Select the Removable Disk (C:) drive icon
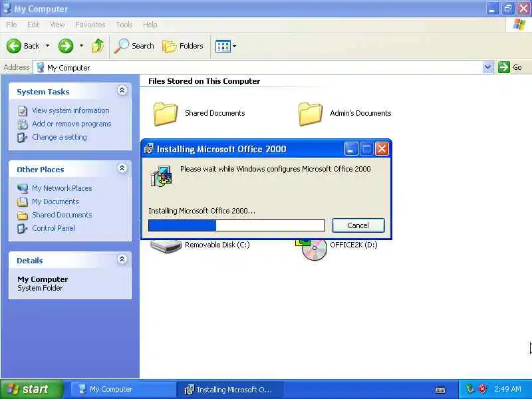The height and width of the screenshot is (399, 532). pos(166,246)
